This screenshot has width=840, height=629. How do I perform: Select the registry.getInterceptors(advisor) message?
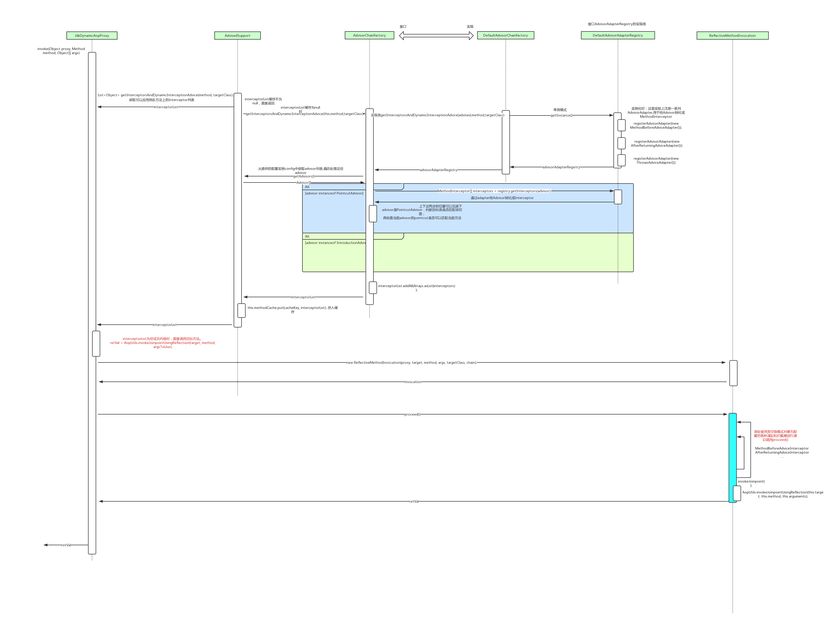[x=494, y=191]
